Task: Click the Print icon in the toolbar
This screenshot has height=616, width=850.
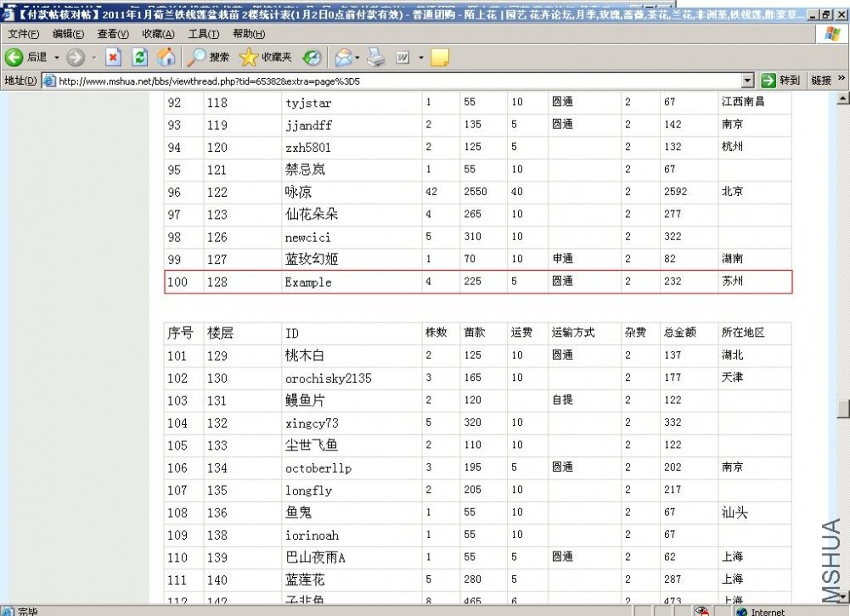Action: (x=376, y=57)
